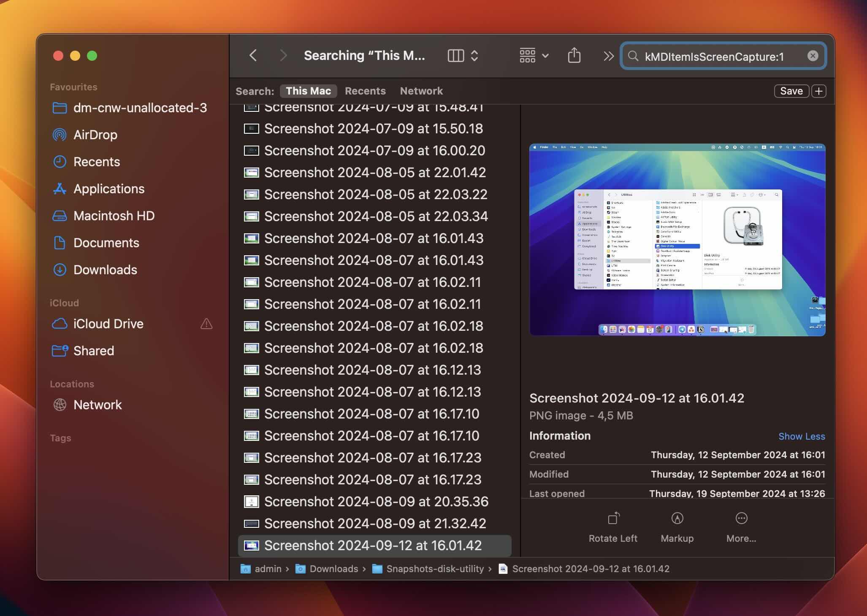867x616 pixels.
Task: Open AirDrop from the sidebar
Action: (x=85, y=135)
